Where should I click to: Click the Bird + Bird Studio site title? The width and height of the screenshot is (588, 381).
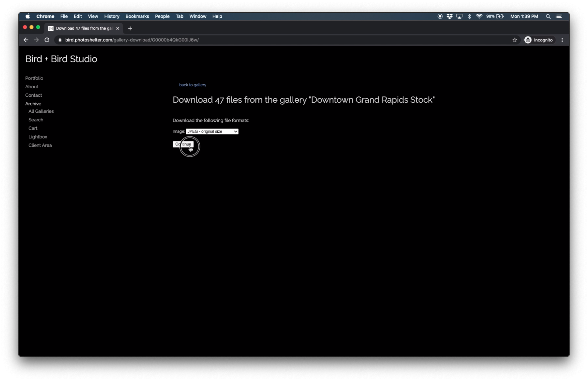point(61,59)
